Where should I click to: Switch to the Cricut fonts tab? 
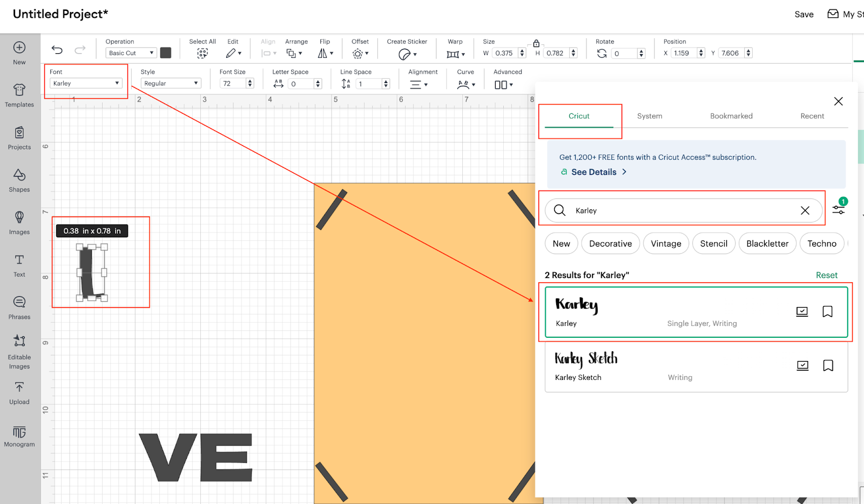579,116
